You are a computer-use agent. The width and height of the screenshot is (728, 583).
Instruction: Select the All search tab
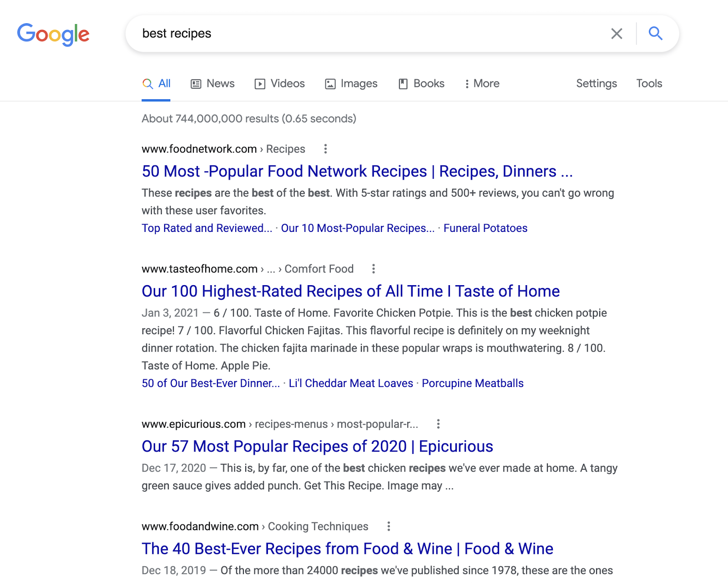(x=156, y=84)
